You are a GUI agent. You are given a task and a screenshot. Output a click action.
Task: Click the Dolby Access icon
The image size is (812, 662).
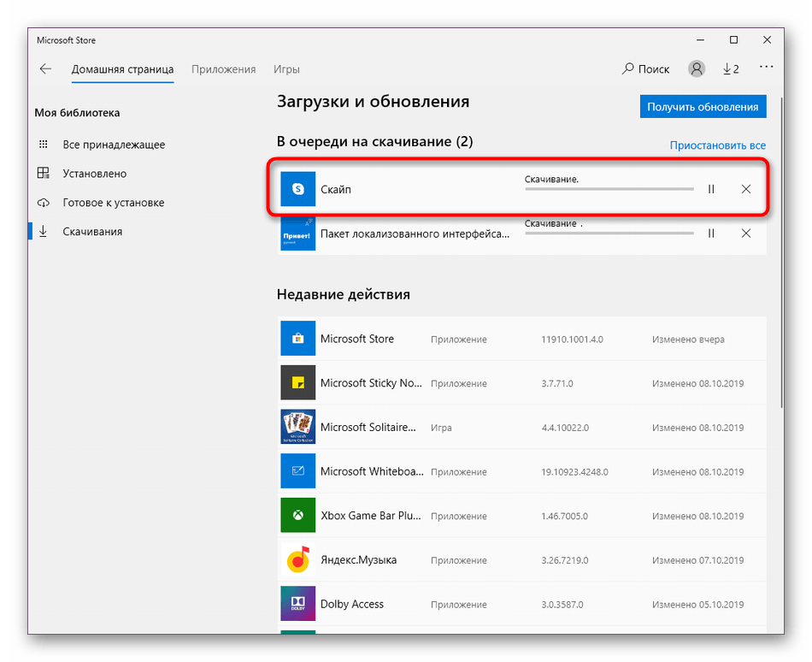click(x=297, y=604)
